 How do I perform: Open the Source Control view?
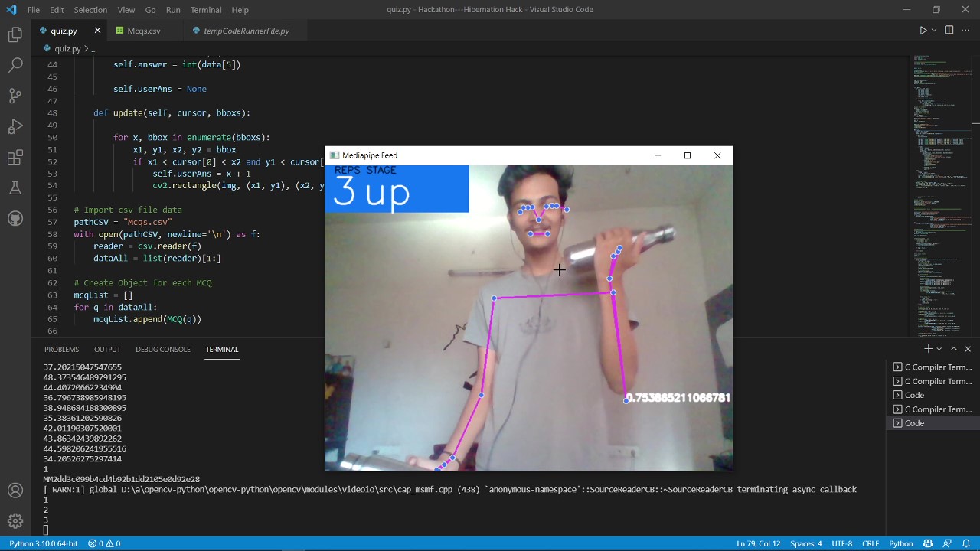point(15,96)
